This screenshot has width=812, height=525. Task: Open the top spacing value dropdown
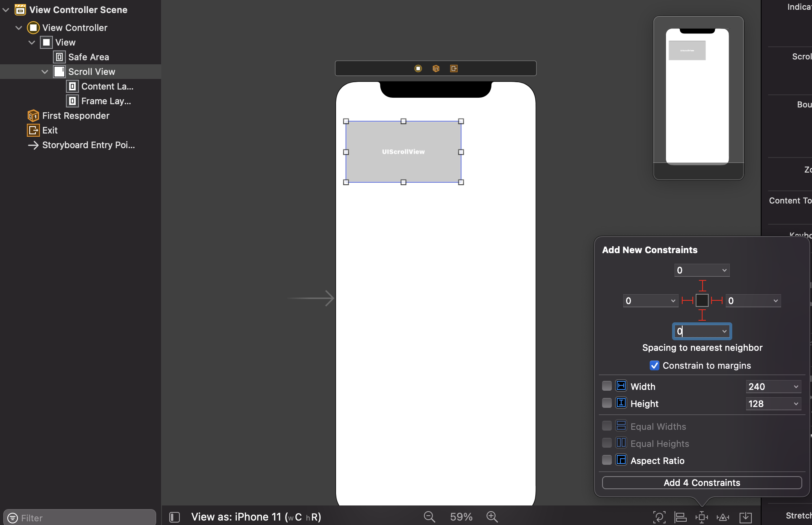[724, 270]
